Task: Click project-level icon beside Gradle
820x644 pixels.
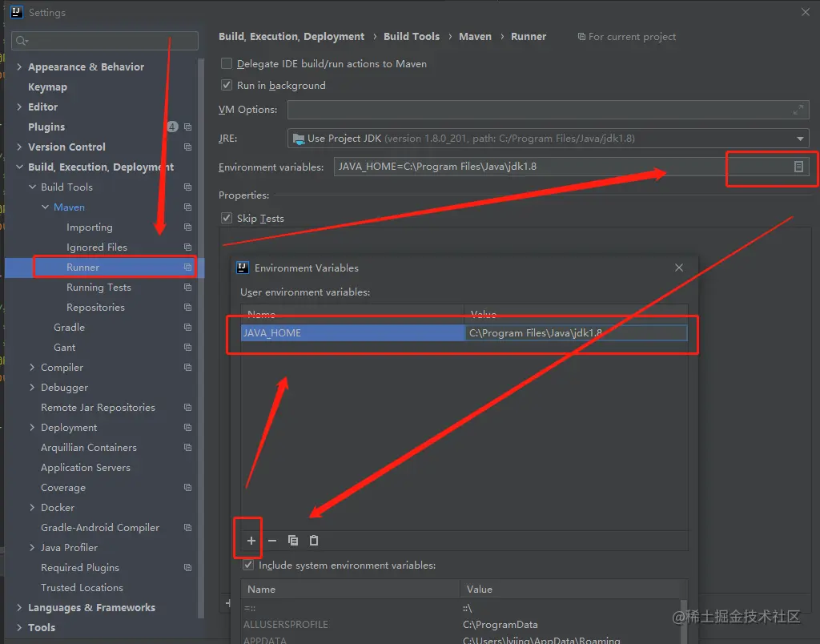Action: pos(187,328)
